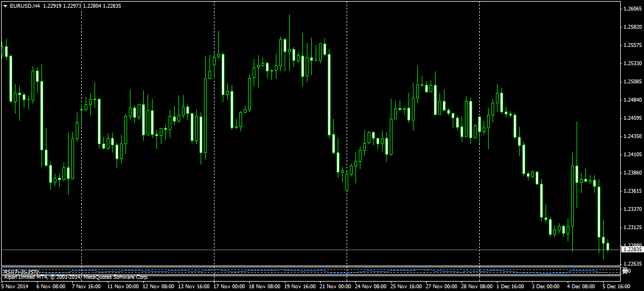Click the 1.23860 price scale label

(632, 172)
